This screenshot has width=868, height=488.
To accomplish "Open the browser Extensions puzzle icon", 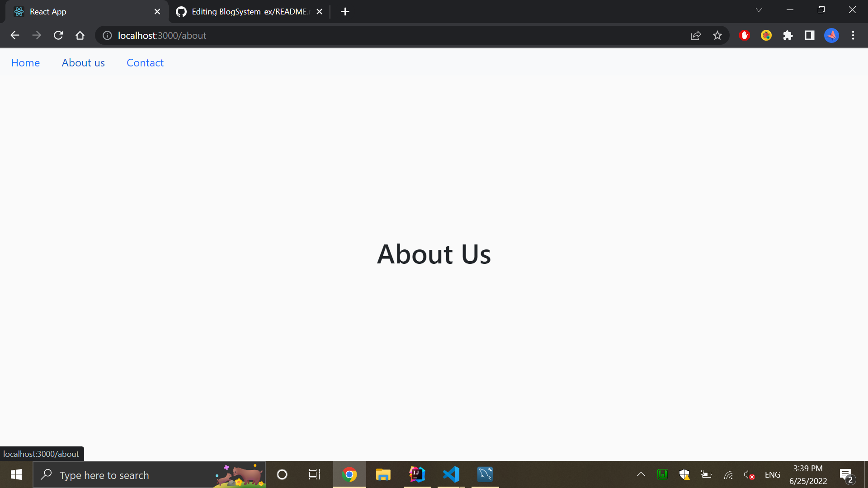I will tap(788, 35).
